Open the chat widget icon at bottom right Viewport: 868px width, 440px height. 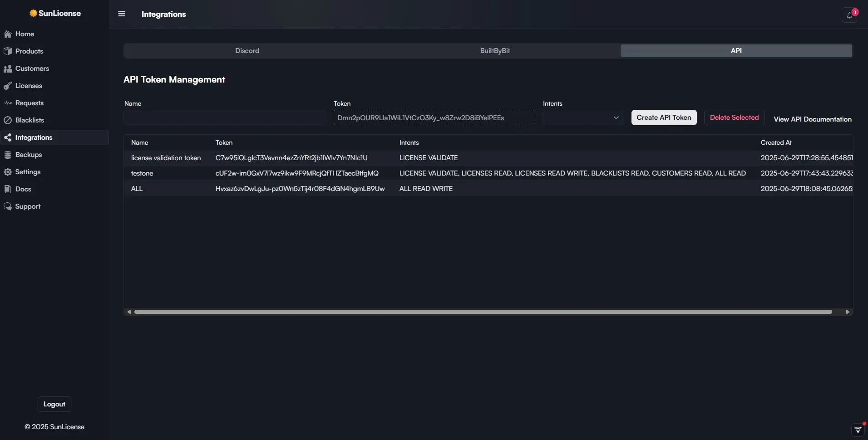[858, 430]
